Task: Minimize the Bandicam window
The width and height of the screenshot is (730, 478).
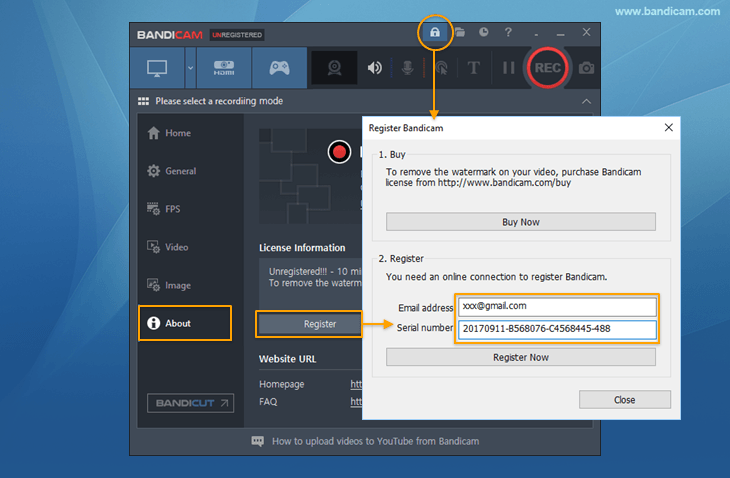Action: click(561, 33)
